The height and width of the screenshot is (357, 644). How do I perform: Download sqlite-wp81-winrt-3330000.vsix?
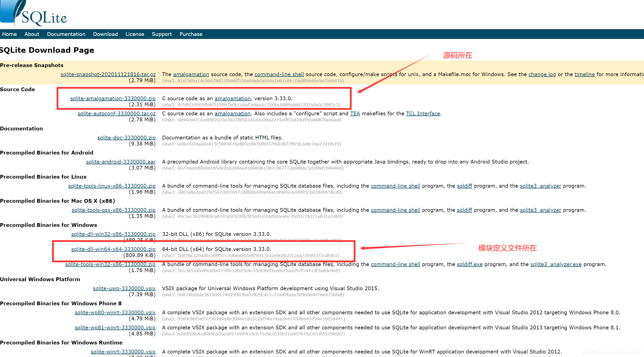(x=115, y=328)
